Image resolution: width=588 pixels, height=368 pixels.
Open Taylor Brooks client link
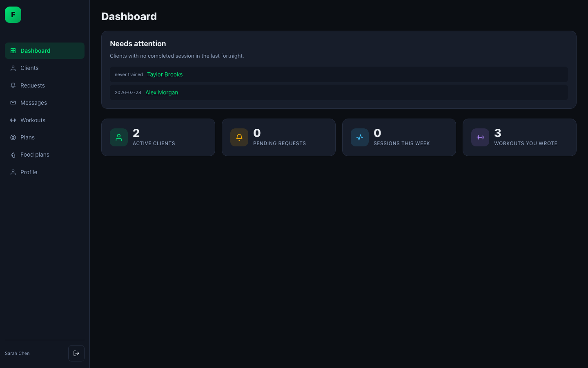[x=165, y=74]
